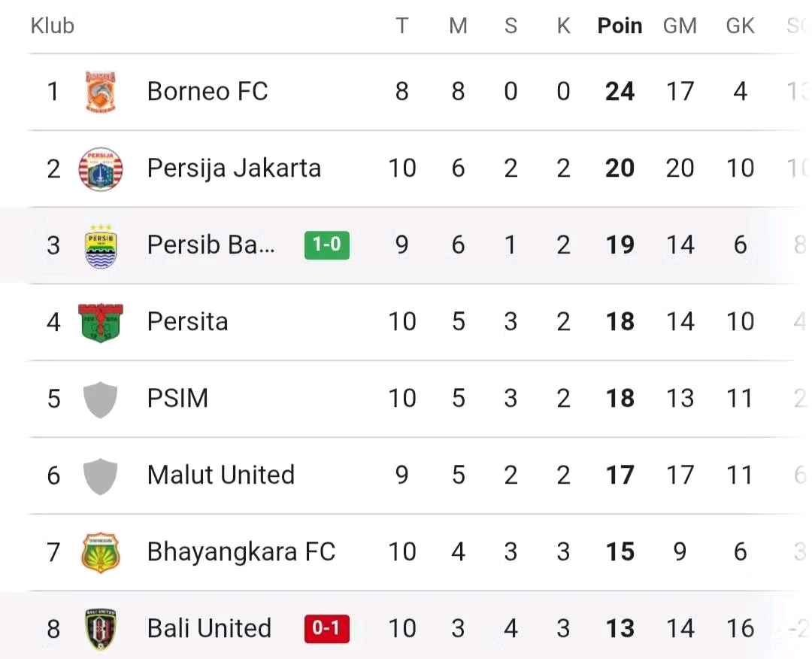Click the Borneo FC club logo
This screenshot has height=659, width=812.
pos(100,90)
